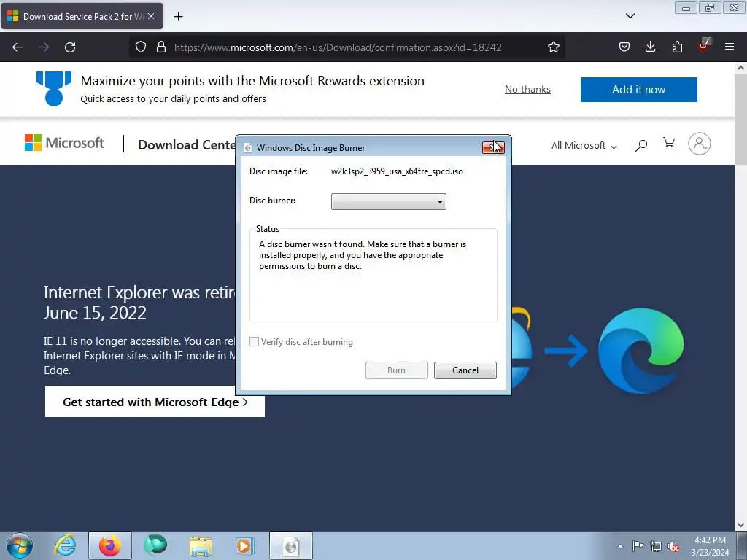Open Windows Explorer folder in the taskbar
Viewport: 747px width, 560px height.
click(x=201, y=545)
